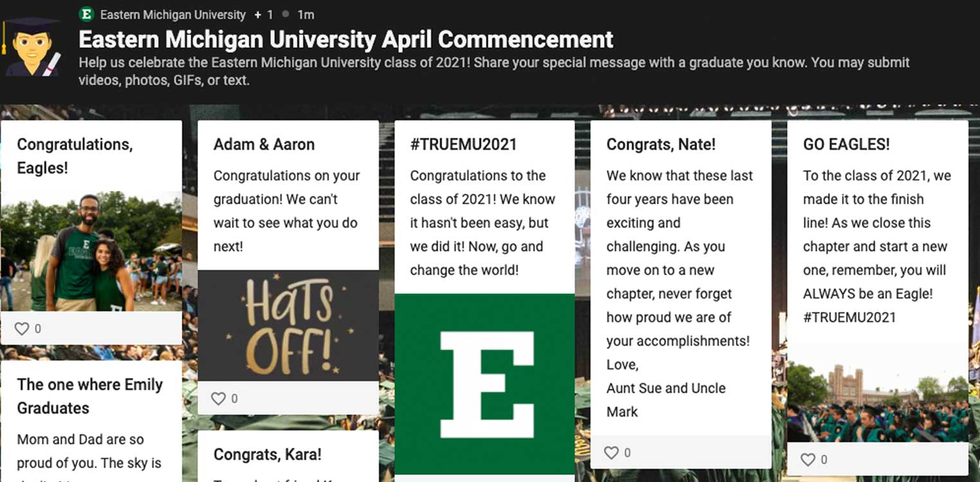980x482 pixels.
Task: Click the green Eastern Michigan University E logo
Action: (x=86, y=14)
